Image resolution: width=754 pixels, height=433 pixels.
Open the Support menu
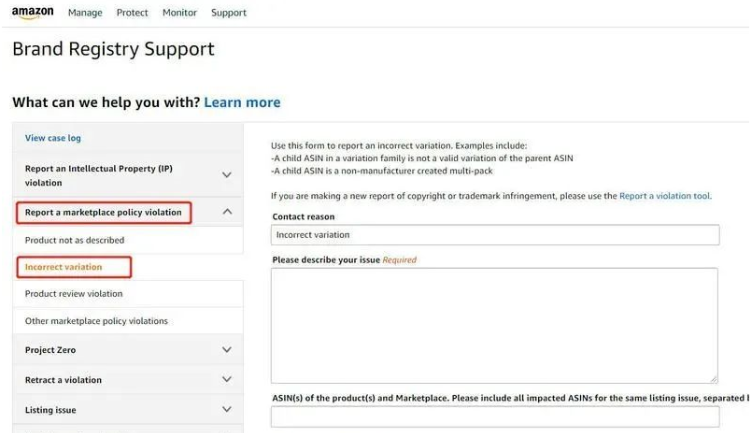pyautogui.click(x=229, y=13)
